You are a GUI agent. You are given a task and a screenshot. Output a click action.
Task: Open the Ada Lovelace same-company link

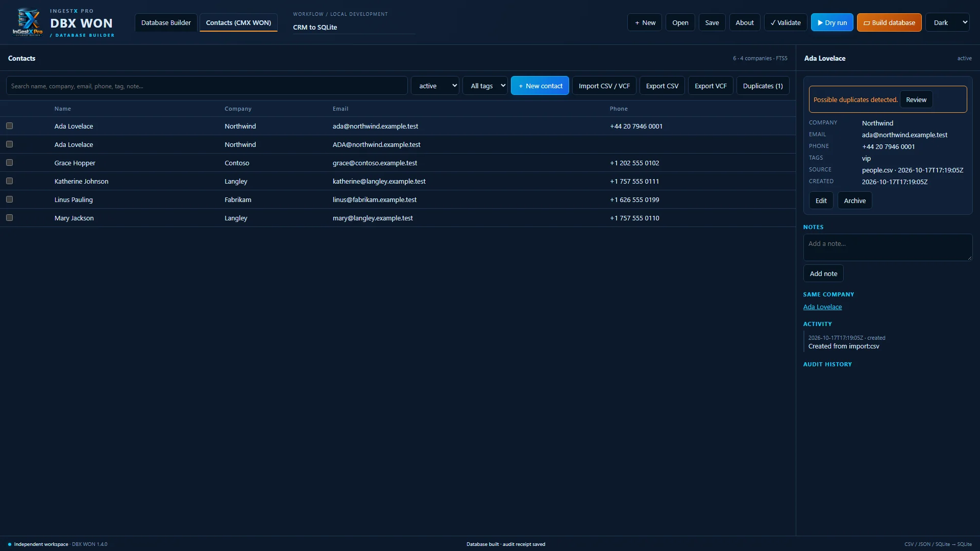tap(822, 307)
